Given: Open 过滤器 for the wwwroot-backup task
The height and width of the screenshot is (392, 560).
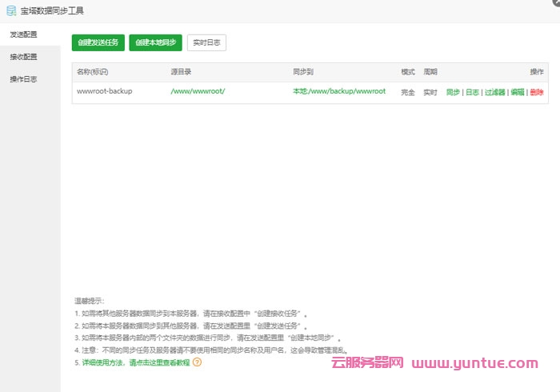Looking at the screenshot, I should [x=494, y=92].
